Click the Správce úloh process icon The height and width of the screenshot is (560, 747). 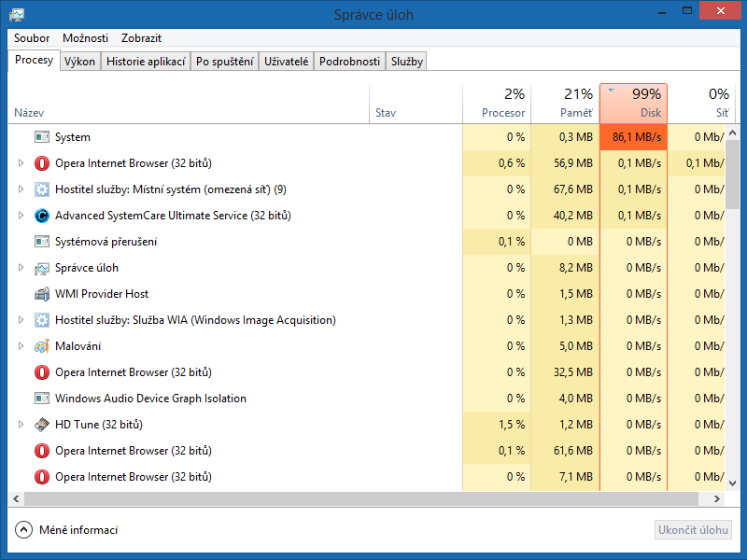pyautogui.click(x=41, y=268)
